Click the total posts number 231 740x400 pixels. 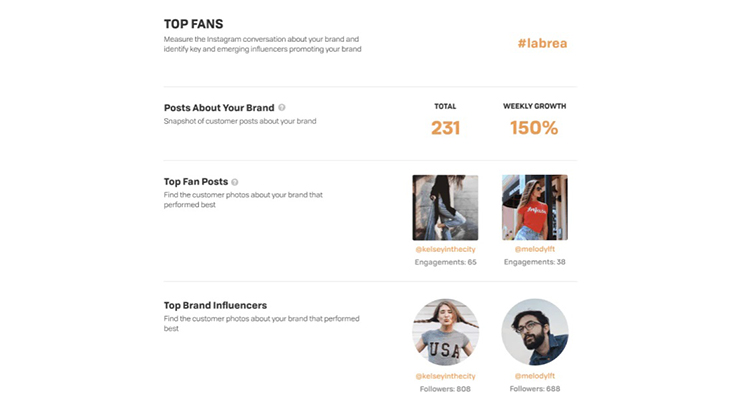[446, 128]
